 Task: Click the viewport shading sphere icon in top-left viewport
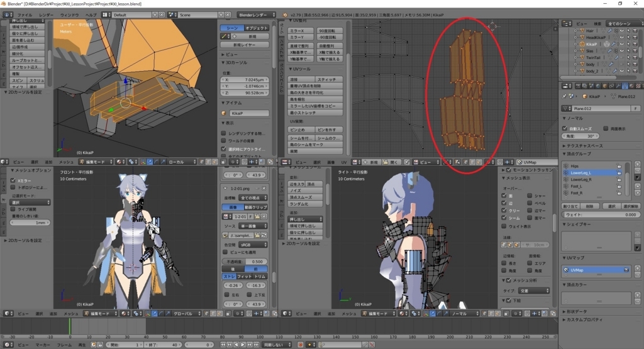[x=119, y=162]
